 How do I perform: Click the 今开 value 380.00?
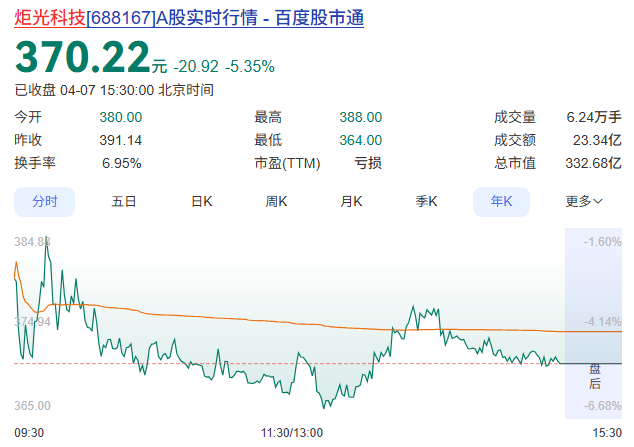pos(120,117)
